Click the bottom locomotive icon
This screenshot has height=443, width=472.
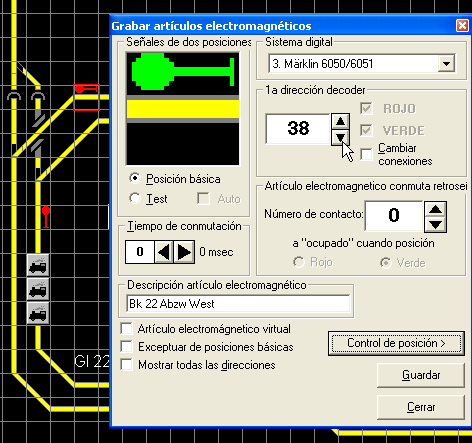(38, 313)
